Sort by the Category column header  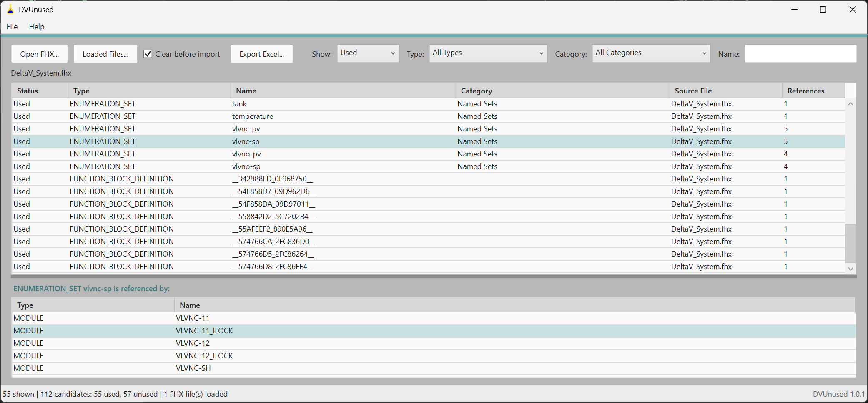coord(562,91)
